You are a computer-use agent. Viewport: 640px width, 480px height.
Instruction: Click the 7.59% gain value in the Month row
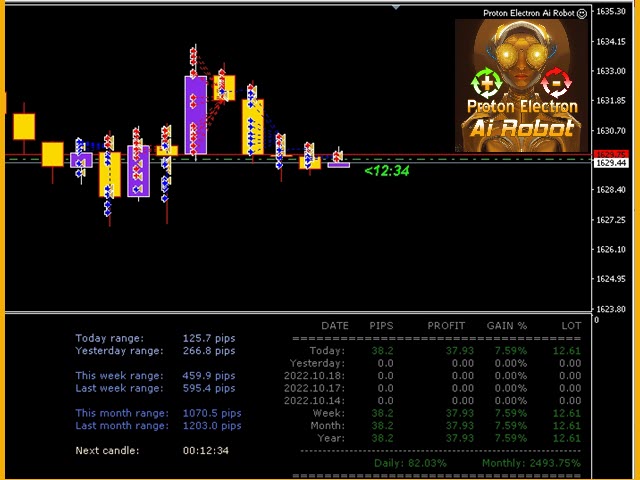pyautogui.click(x=511, y=426)
